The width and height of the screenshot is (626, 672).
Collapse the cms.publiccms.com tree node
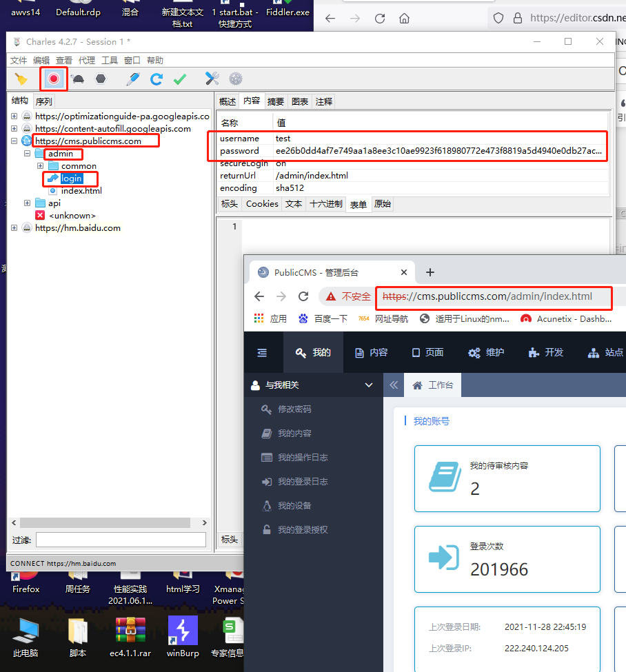tap(14, 141)
